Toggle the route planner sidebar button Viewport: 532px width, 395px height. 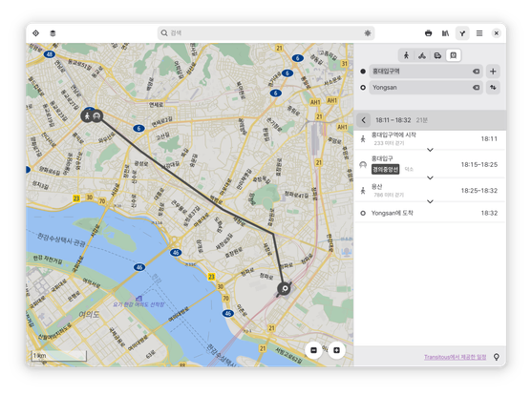(x=462, y=32)
